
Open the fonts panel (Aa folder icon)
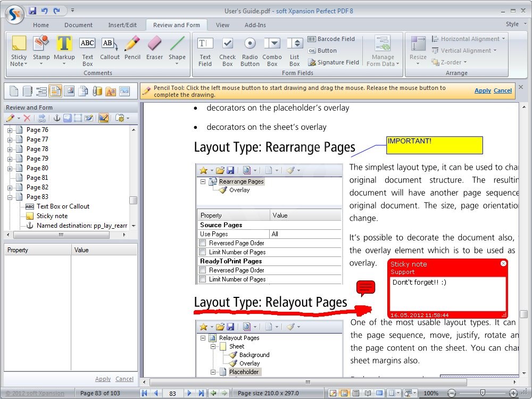pyautogui.click(x=111, y=92)
